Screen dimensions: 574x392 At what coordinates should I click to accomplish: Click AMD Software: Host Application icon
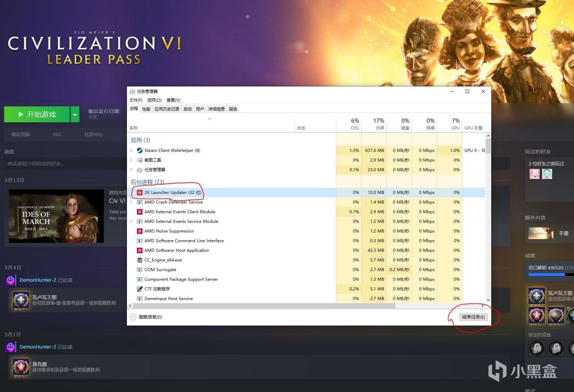[139, 250]
